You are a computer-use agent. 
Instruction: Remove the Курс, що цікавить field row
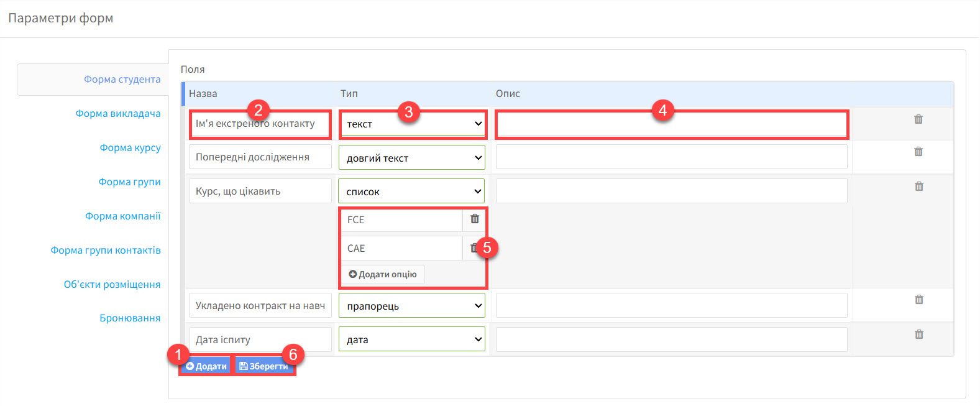918,187
